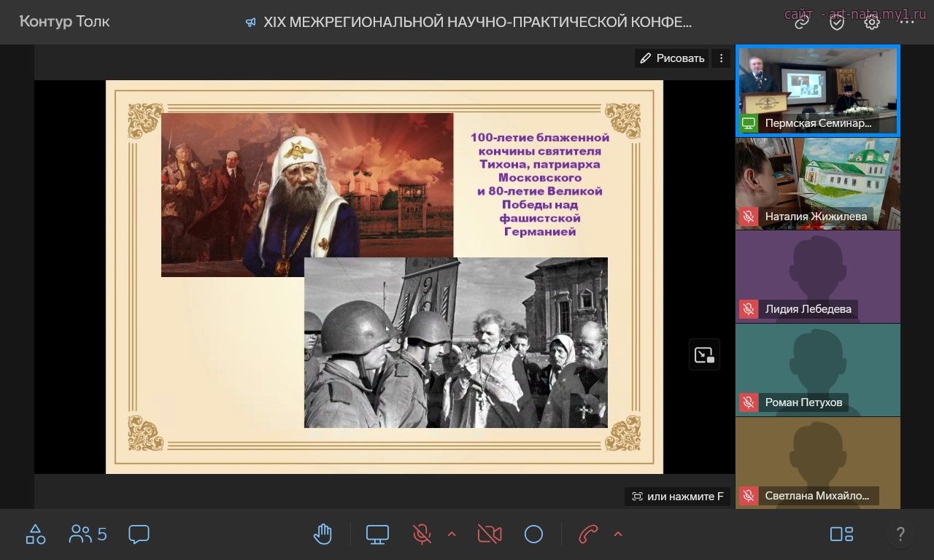Open the apps shapes icon in the bottom bar
934x560 pixels.
click(36, 534)
